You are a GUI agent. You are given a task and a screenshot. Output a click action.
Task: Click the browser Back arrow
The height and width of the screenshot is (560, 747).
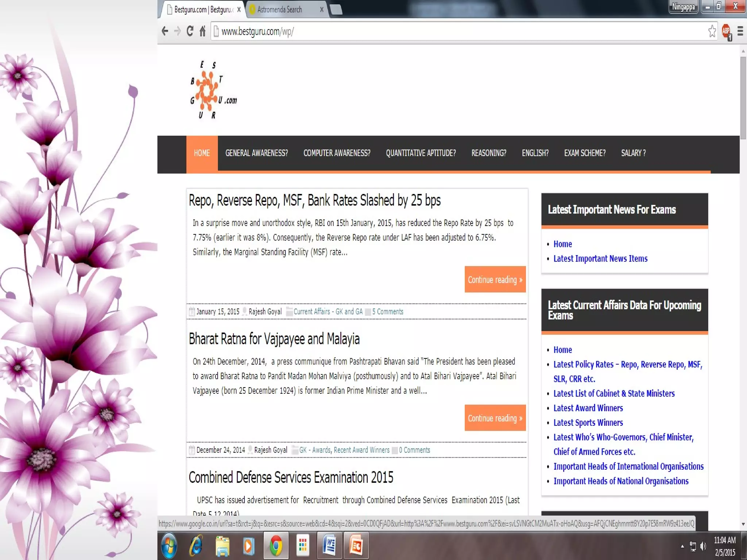(x=165, y=31)
